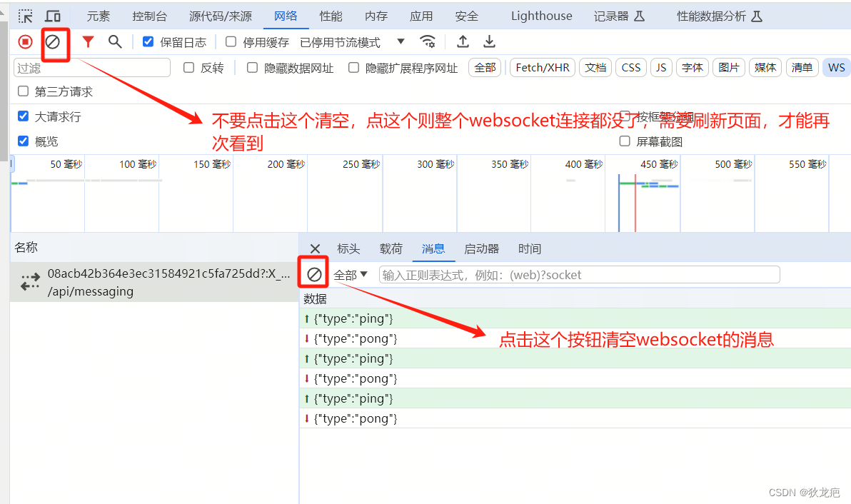Import a HAR file with the upload icon
The image size is (851, 504).
point(463,42)
